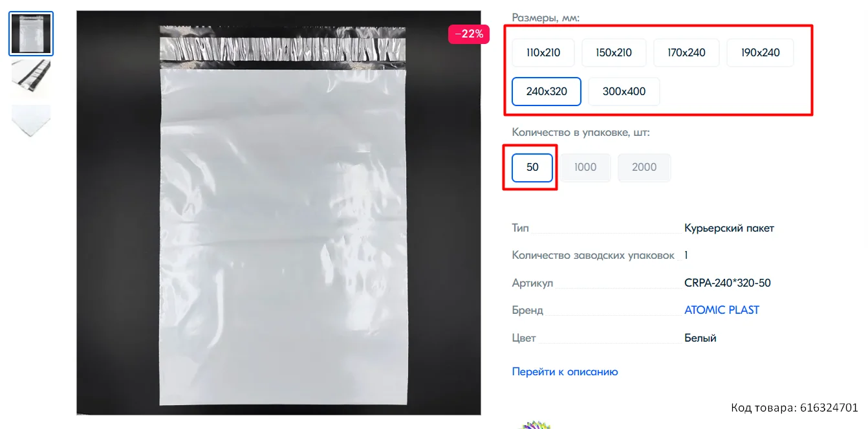Open the ATOMIC PLAST brand link
This screenshot has height=429, width=868.
click(722, 310)
